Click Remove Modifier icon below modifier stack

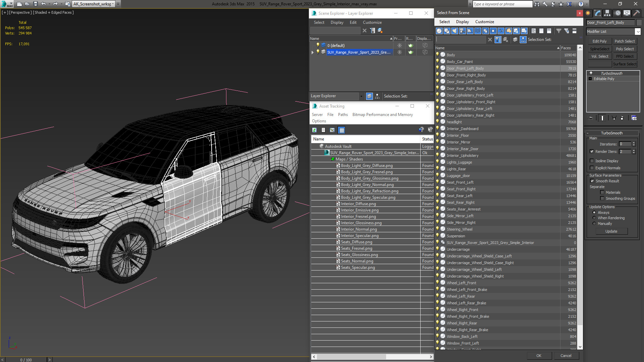click(x=622, y=118)
